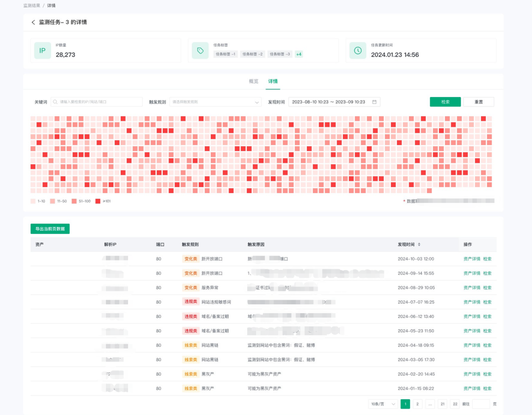The width and height of the screenshot is (532, 415).
Task: Export data with 导出当前页数据 button
Action: pos(50,229)
